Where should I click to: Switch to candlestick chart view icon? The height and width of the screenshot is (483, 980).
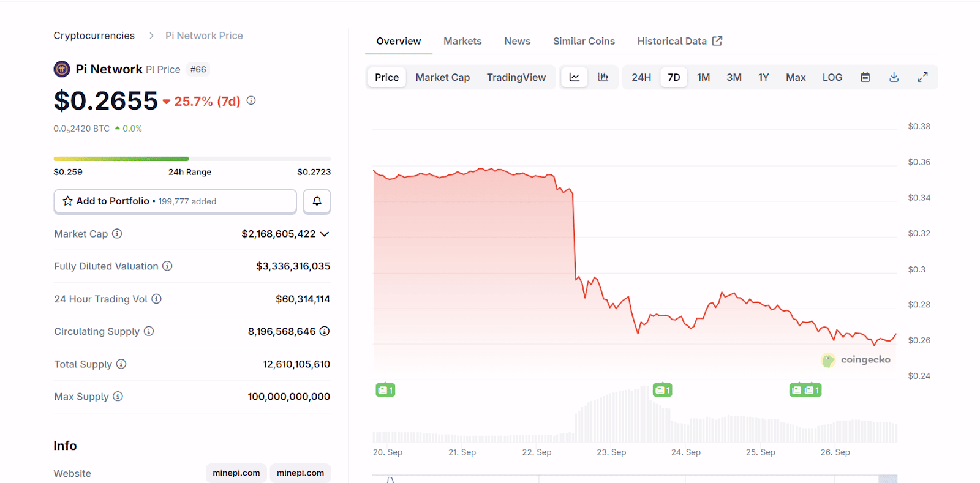click(603, 77)
